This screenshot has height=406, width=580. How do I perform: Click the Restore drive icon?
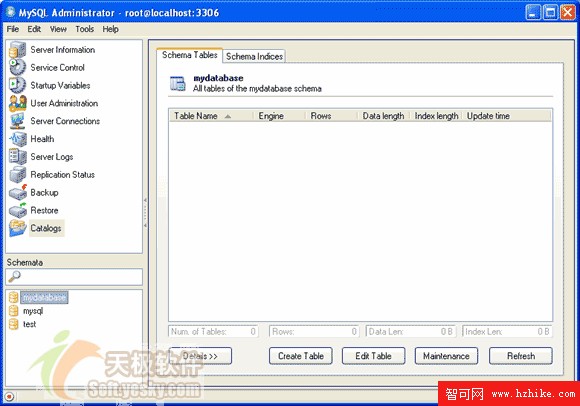pos(17,210)
